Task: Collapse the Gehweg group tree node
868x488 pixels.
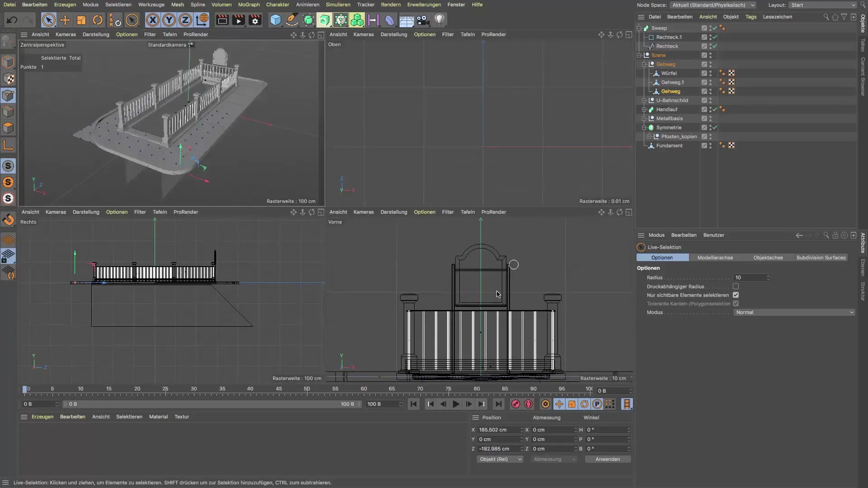Action: (644, 64)
